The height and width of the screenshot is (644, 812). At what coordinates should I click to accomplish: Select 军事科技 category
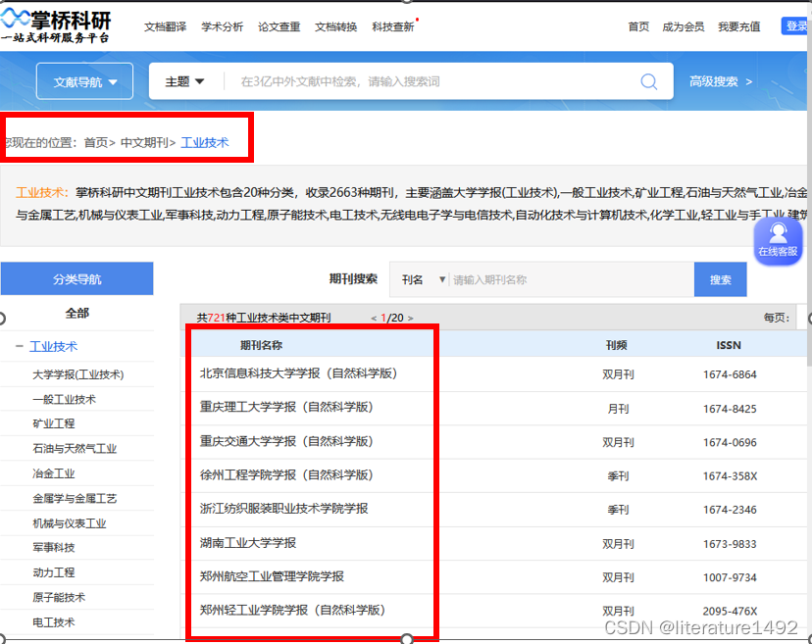coord(54,547)
